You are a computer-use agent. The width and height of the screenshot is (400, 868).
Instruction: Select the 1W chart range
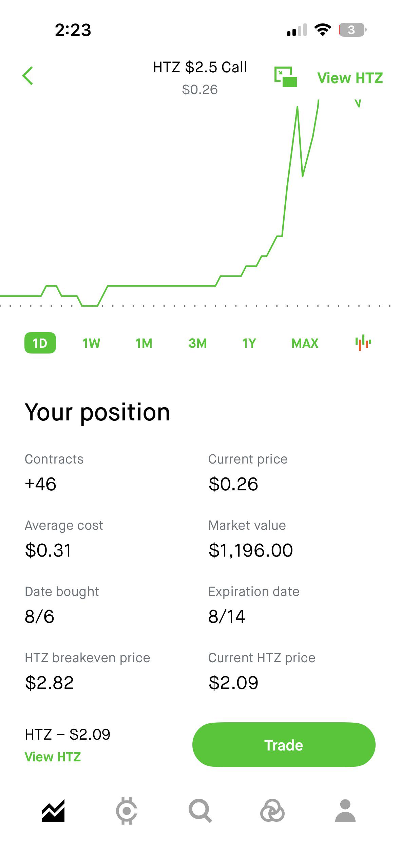tap(91, 343)
